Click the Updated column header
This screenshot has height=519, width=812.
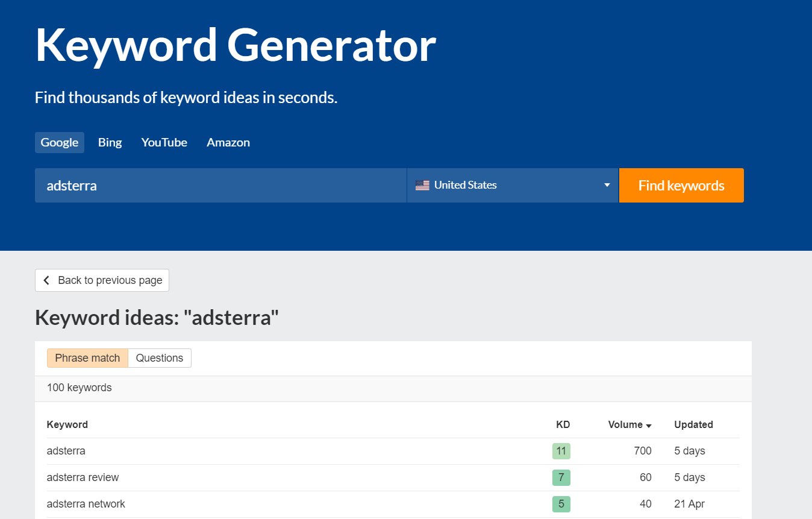(693, 424)
